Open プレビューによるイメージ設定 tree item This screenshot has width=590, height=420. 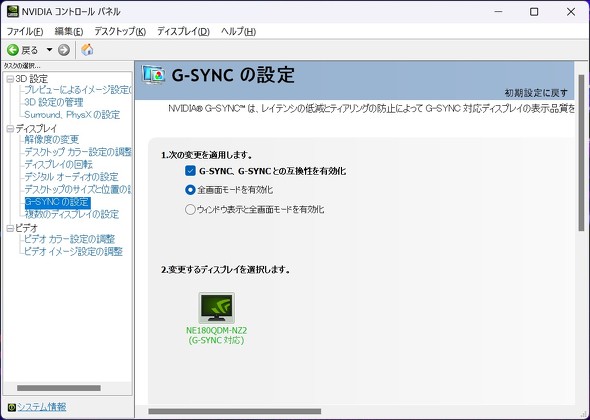[78, 90]
